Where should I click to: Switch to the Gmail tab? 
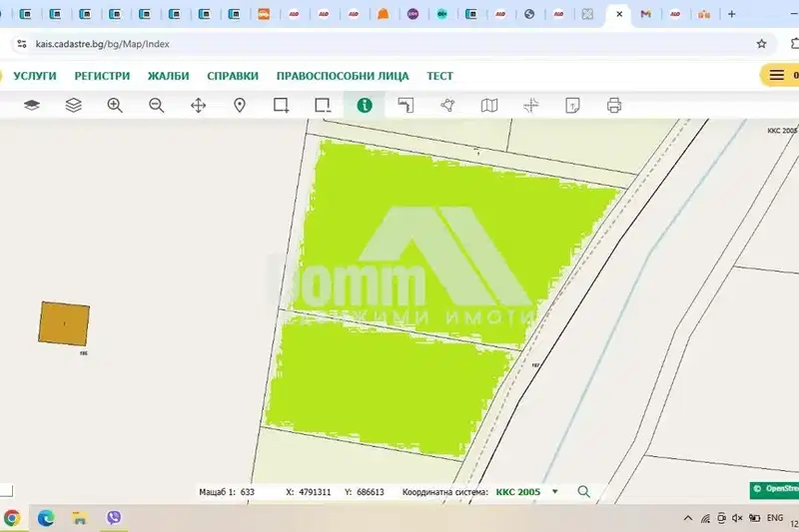(645, 14)
